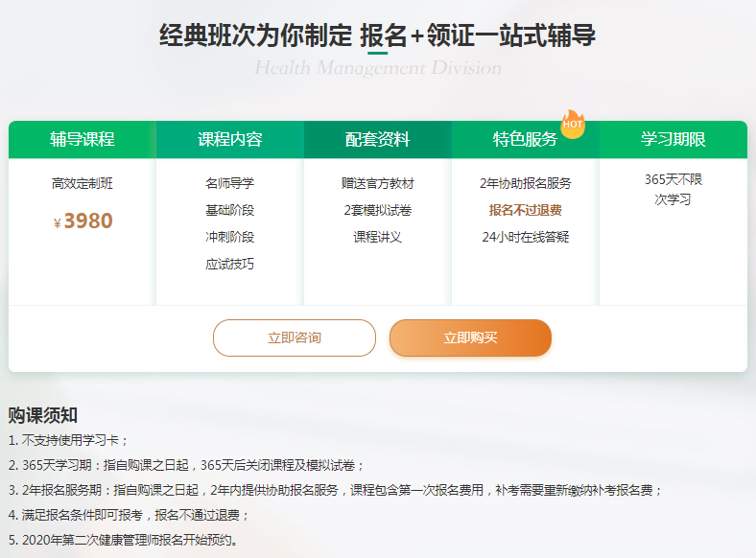Click the 特色服务 header tab
This screenshot has width=756, height=558.
[526, 140]
